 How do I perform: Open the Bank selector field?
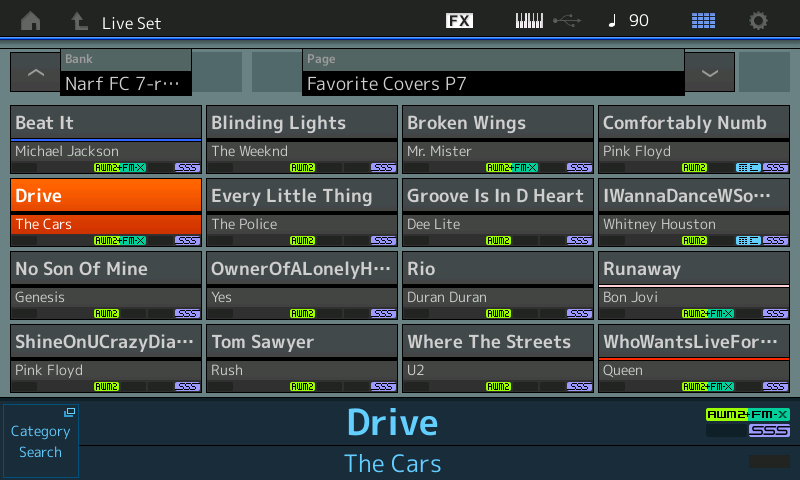tap(126, 73)
